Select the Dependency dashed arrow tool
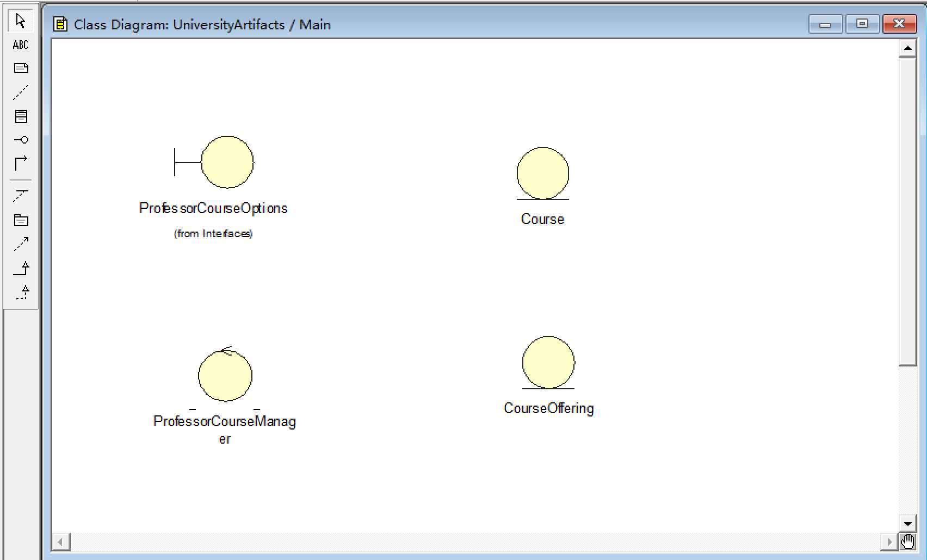Screen dimensions: 927x560 21,244
